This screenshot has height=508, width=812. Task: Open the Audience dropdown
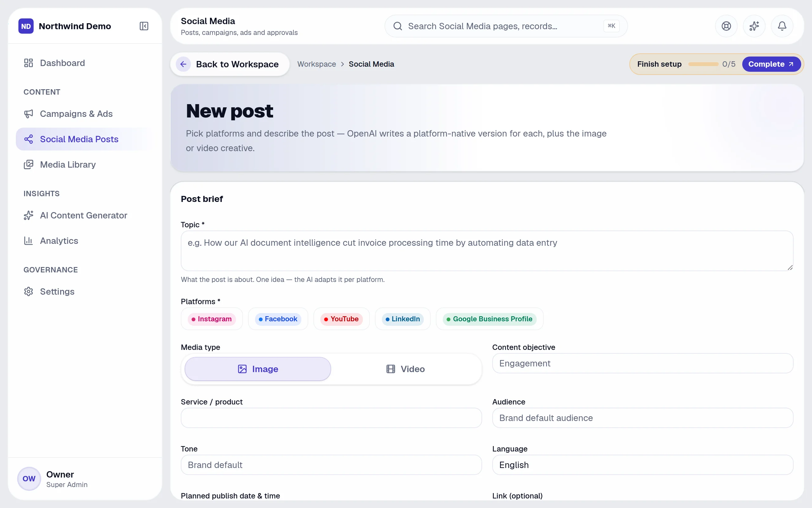pos(643,418)
